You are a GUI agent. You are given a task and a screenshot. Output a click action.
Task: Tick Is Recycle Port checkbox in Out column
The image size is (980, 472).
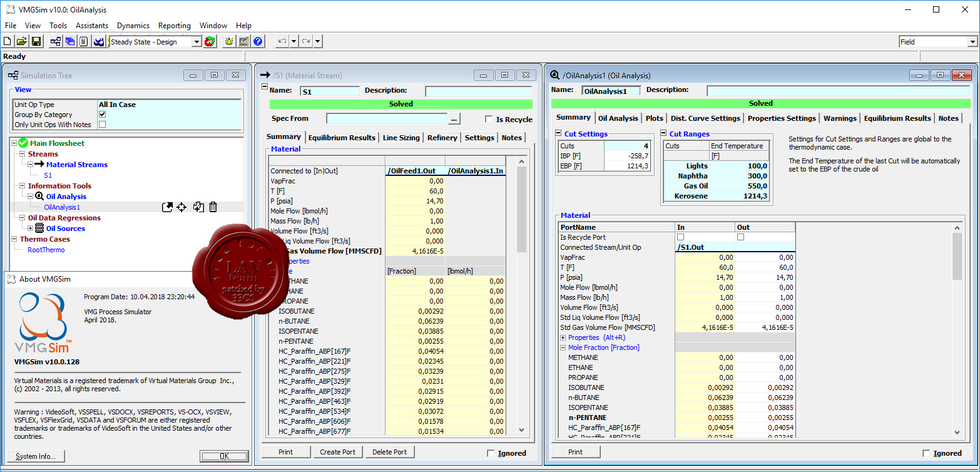pyautogui.click(x=741, y=237)
